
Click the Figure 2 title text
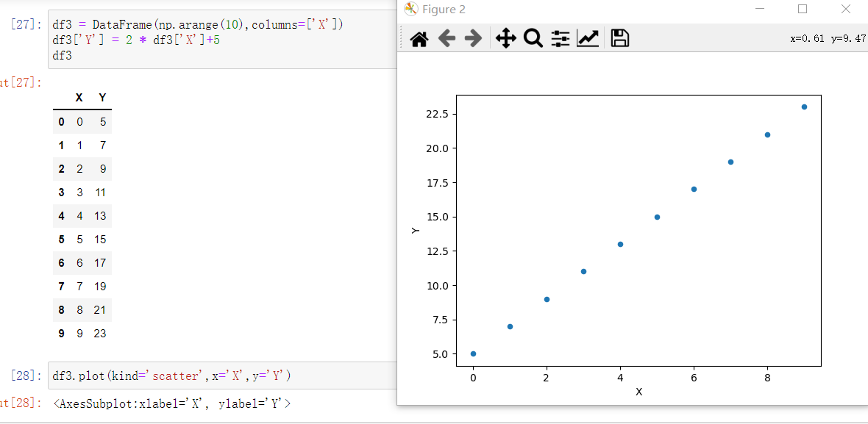point(444,9)
